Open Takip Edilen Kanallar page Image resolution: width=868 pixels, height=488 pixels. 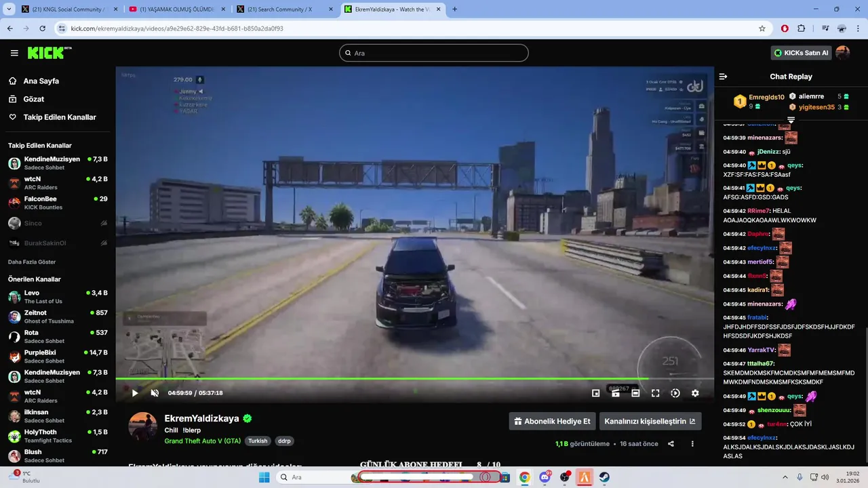[60, 117]
